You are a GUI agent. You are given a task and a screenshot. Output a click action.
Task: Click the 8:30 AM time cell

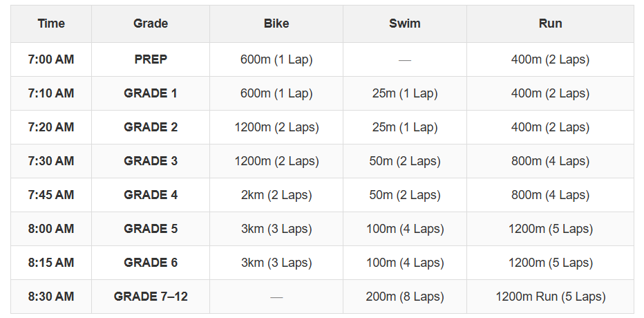point(51,297)
